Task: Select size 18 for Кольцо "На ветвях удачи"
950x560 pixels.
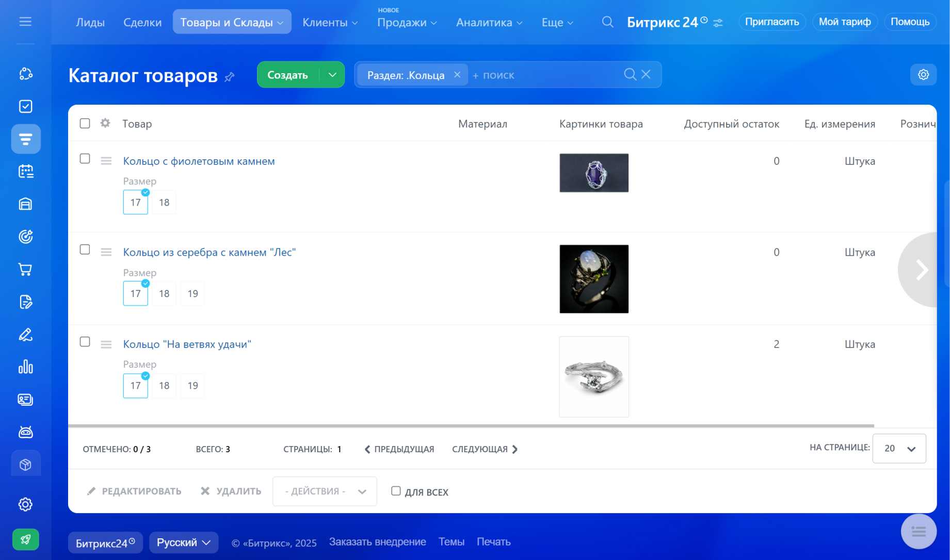Action: point(164,386)
